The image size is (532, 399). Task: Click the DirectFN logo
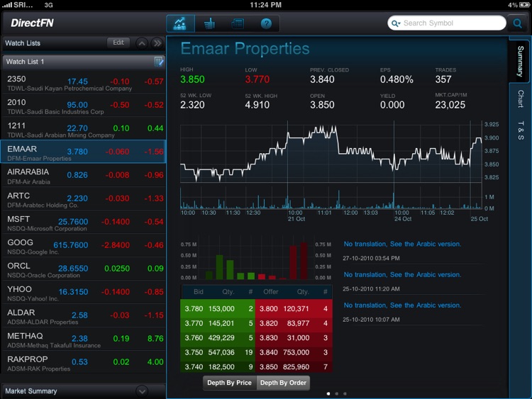click(32, 23)
